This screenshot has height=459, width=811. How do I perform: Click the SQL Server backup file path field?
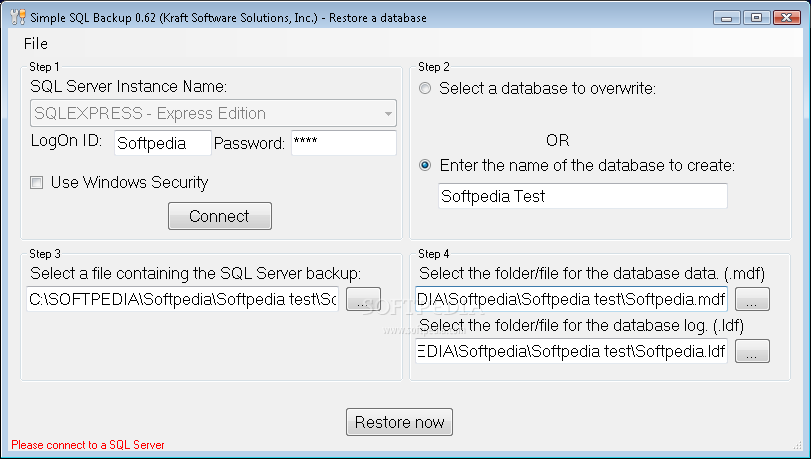click(183, 299)
